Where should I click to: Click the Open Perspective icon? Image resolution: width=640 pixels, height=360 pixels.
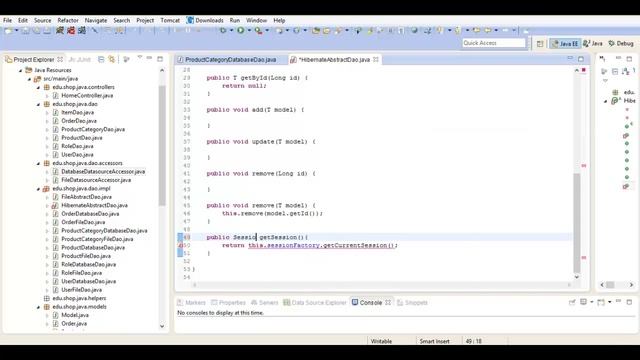pyautogui.click(x=540, y=43)
